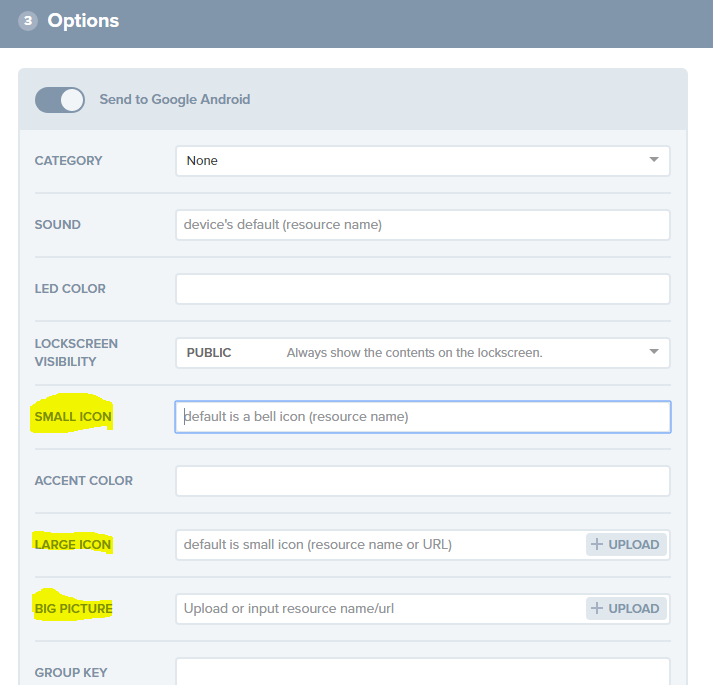Click the Small Icon resource name field
This screenshot has height=685, width=713.
click(x=422, y=417)
